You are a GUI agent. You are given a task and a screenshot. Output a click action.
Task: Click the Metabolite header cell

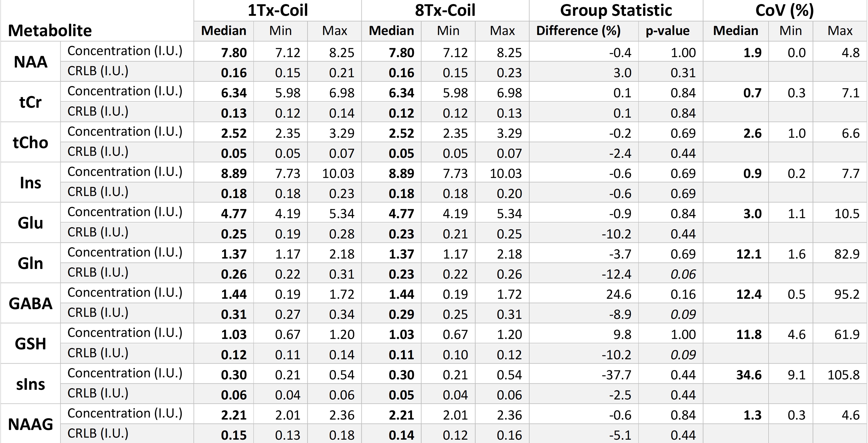click(50, 31)
